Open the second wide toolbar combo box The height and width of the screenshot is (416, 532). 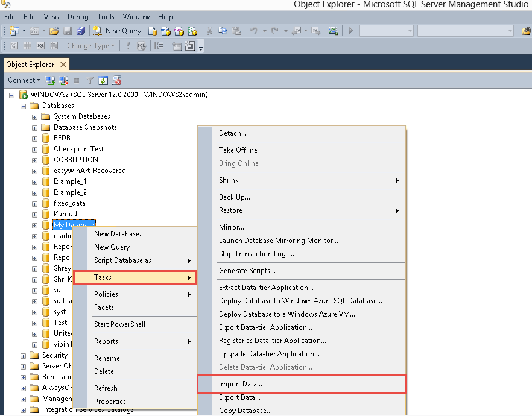(x=465, y=31)
